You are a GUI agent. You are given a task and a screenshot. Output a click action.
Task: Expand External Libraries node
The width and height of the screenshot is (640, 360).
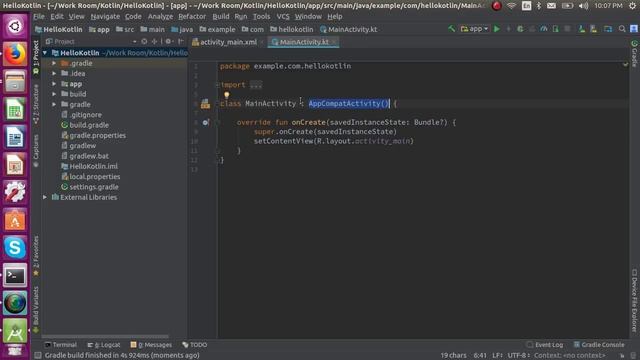[45, 197]
